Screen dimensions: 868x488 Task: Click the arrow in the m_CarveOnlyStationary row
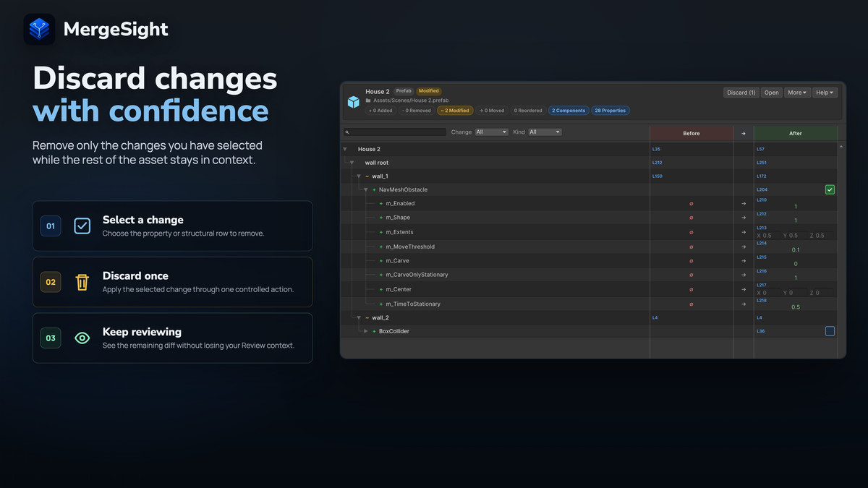click(744, 275)
